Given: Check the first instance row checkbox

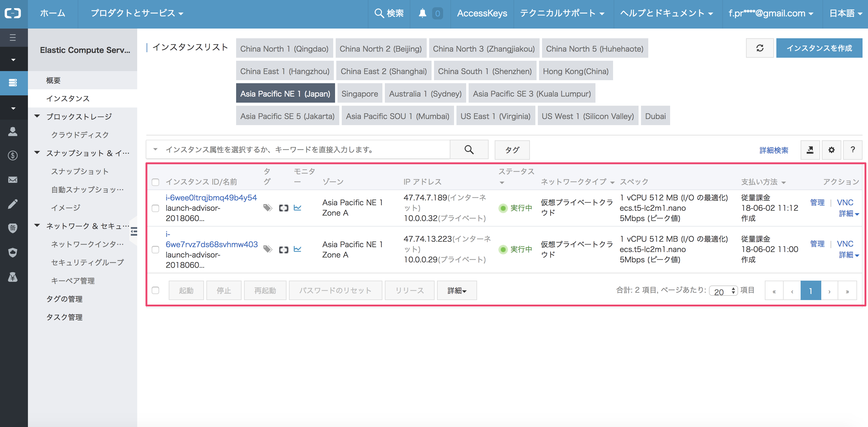Looking at the screenshot, I should [155, 208].
